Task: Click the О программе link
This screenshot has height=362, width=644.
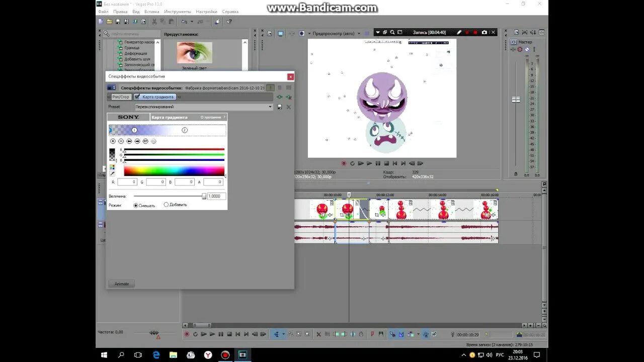Action: tap(211, 117)
